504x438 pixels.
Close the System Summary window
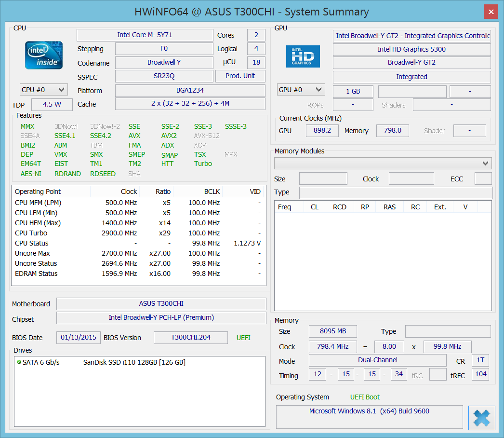coord(491,12)
